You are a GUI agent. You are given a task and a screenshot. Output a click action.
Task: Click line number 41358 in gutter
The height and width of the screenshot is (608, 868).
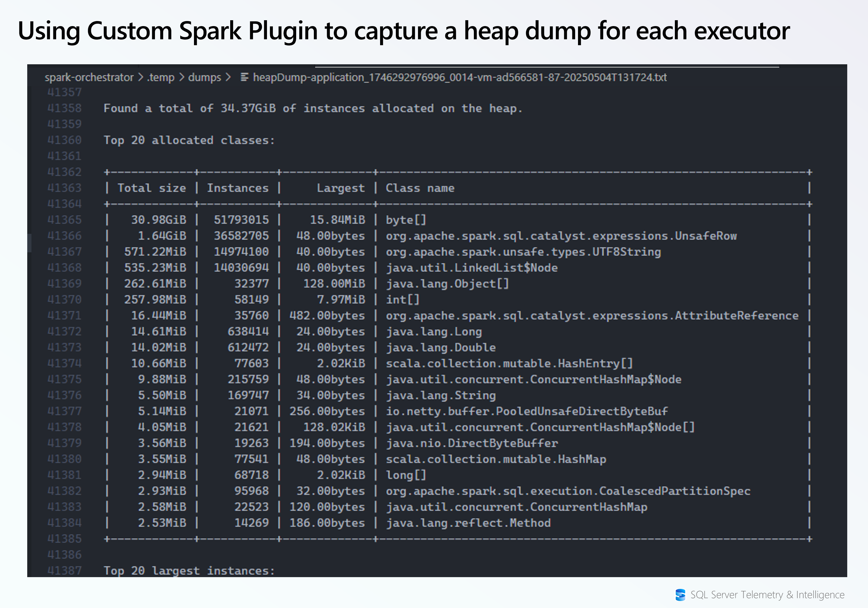64,108
